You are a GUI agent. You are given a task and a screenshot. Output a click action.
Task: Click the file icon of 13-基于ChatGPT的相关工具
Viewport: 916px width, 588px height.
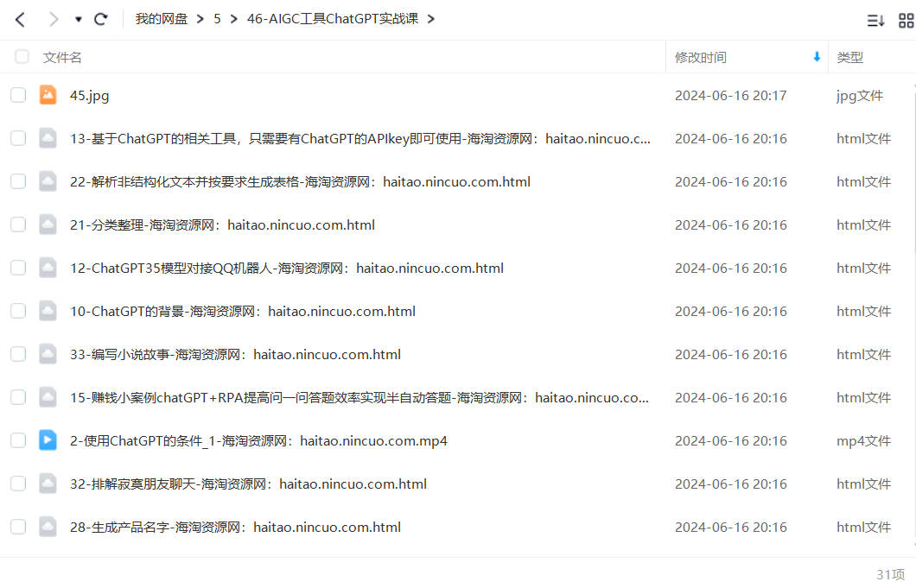coord(48,138)
